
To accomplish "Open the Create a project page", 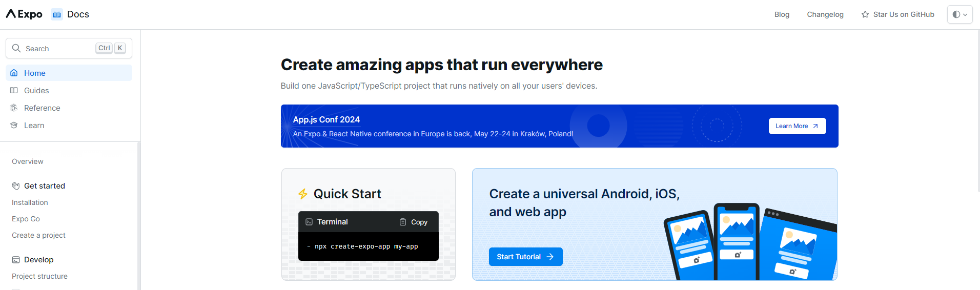I will (38, 235).
